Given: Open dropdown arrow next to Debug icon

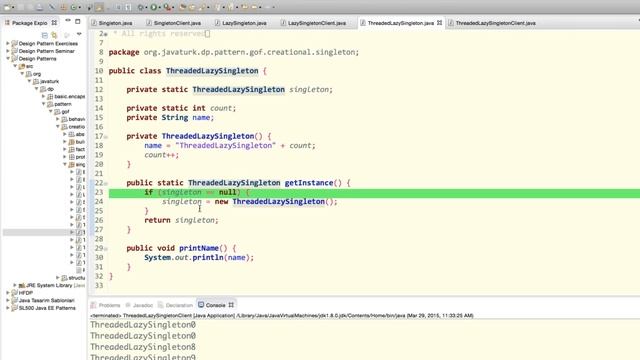Looking at the screenshot, I should coord(146,7).
